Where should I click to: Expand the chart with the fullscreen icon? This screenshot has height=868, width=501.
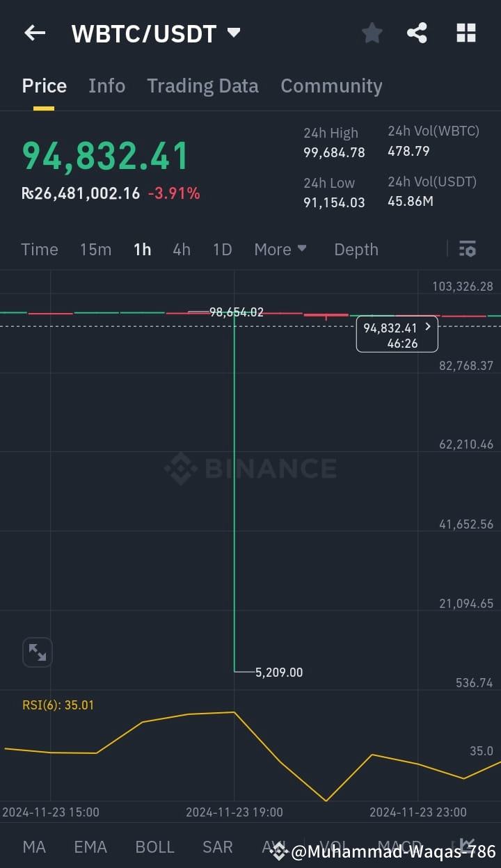pyautogui.click(x=37, y=652)
